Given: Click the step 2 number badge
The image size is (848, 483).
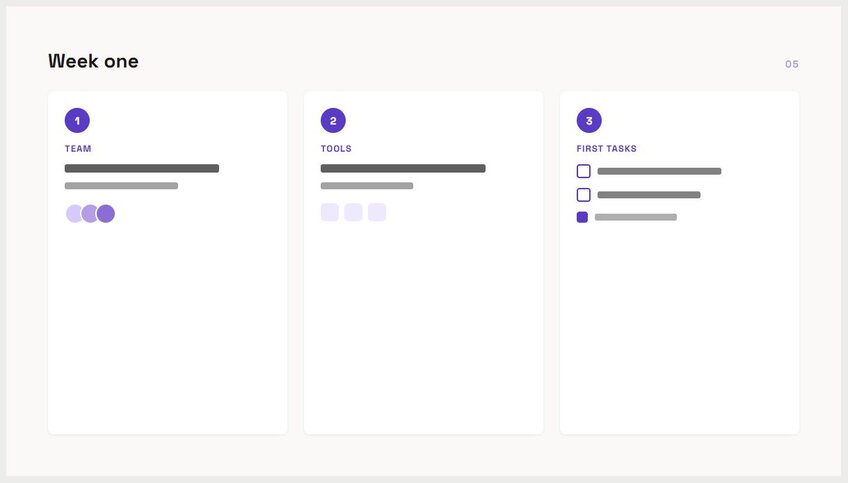Looking at the screenshot, I should point(333,121).
